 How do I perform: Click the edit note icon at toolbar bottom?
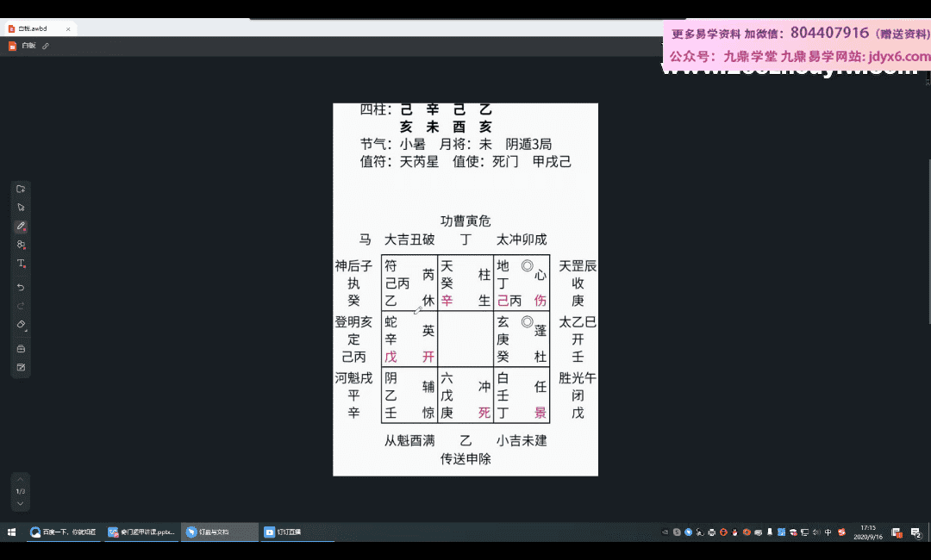tap(22, 368)
